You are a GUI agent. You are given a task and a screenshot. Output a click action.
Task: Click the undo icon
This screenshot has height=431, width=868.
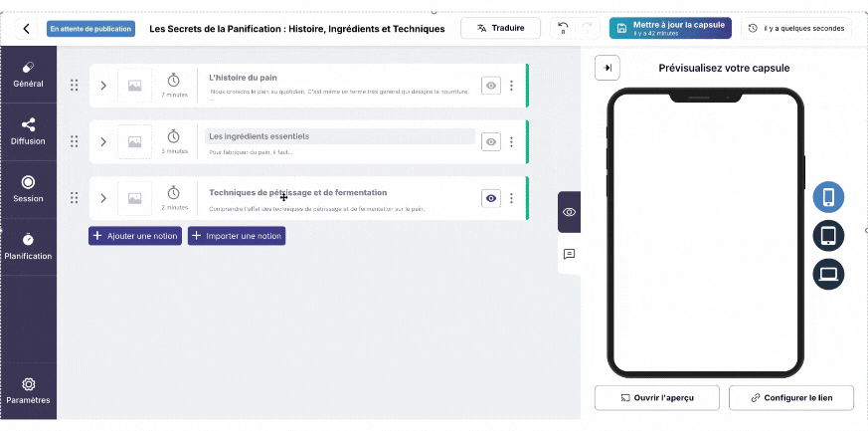click(x=564, y=28)
